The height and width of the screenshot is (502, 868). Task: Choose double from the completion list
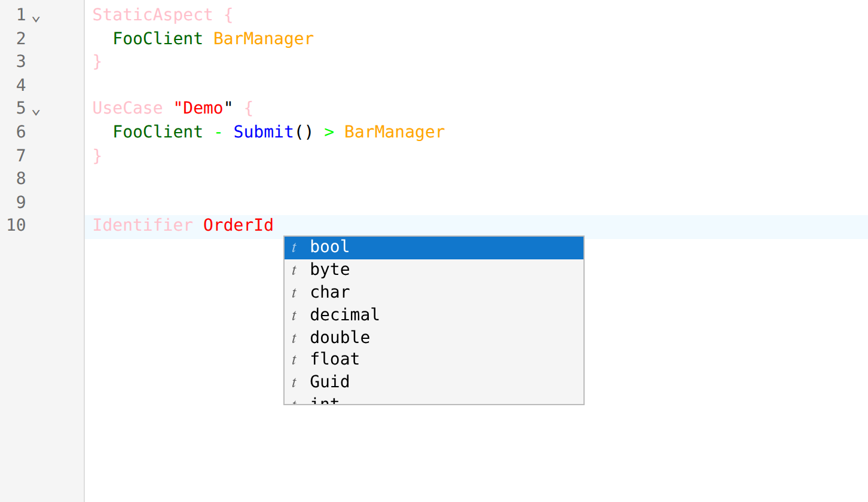pyautogui.click(x=434, y=338)
